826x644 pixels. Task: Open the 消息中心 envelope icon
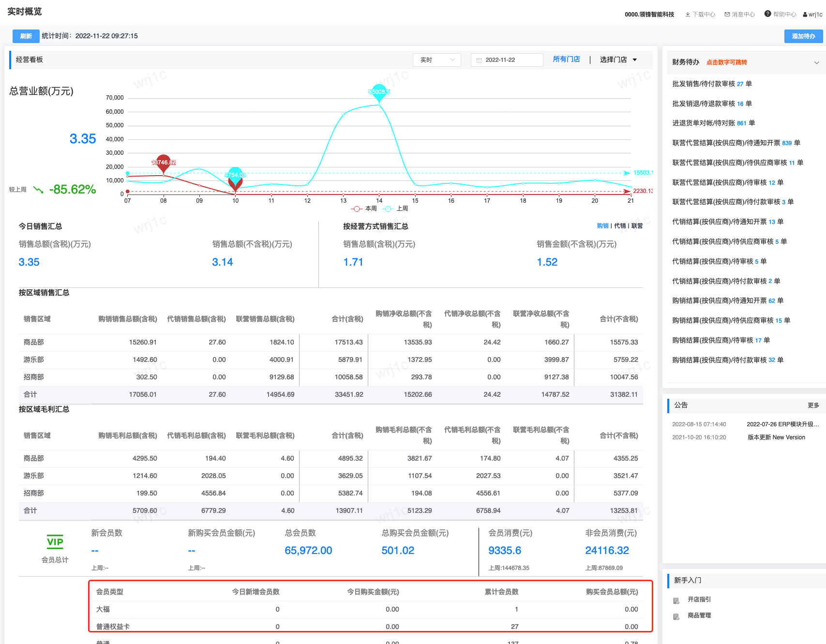point(727,15)
